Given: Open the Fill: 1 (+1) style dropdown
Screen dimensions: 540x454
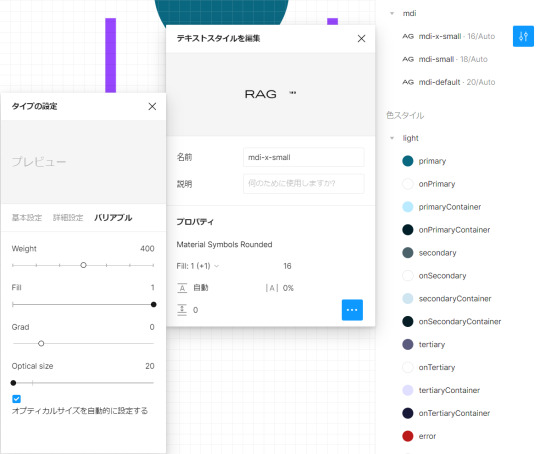Looking at the screenshot, I should pos(198,266).
